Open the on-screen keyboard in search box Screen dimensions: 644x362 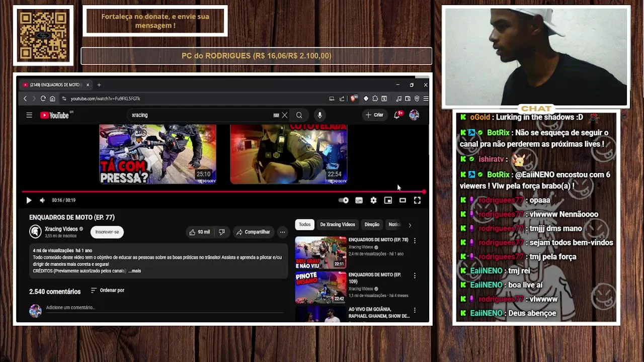coord(276,115)
